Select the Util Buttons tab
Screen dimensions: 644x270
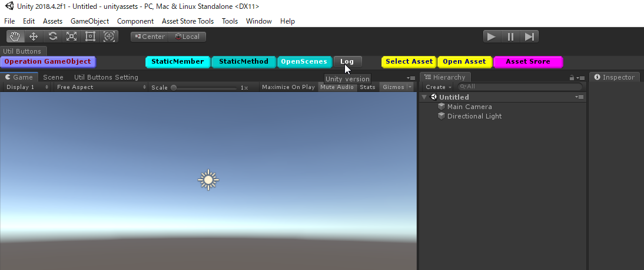(22, 51)
